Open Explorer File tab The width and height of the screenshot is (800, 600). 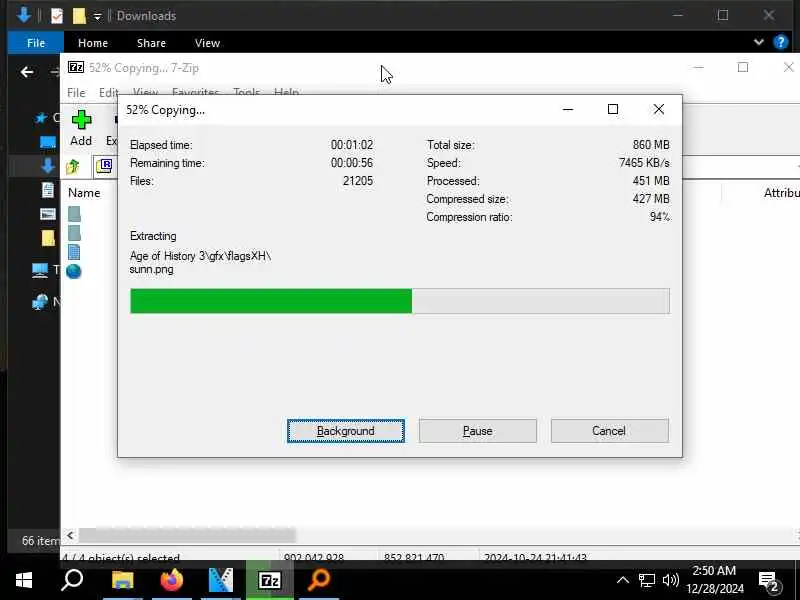(36, 43)
